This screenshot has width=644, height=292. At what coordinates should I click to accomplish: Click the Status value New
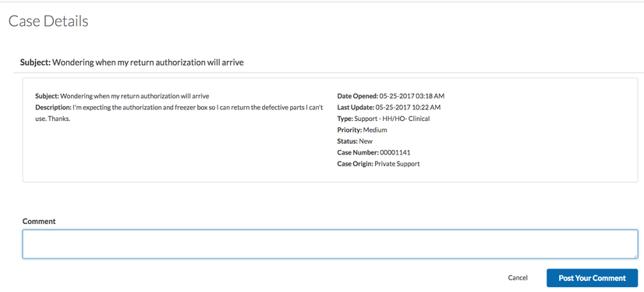(366, 141)
